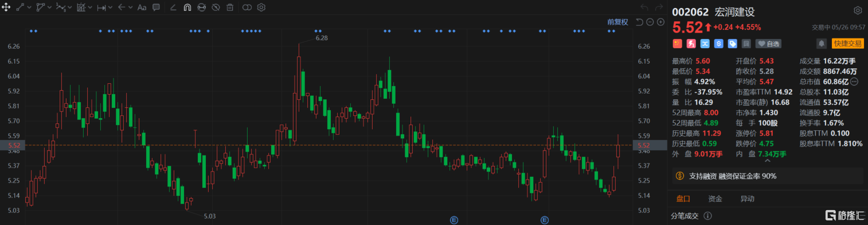Activate the magnet snap tool
868x225 pixels.
click(187, 7)
